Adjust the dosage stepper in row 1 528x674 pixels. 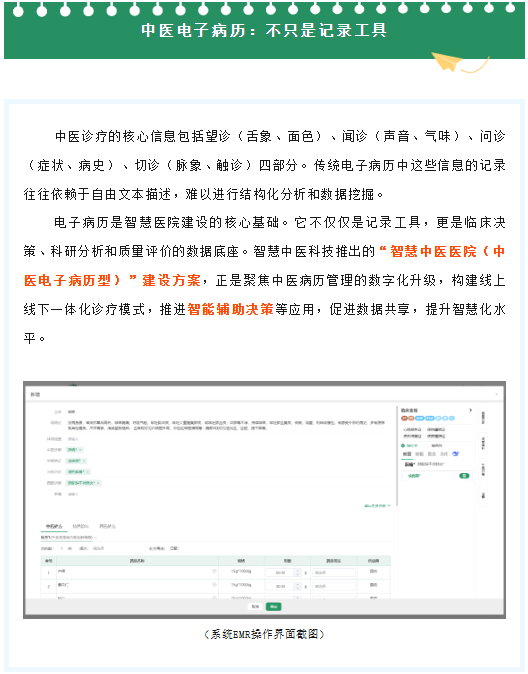click(298, 573)
